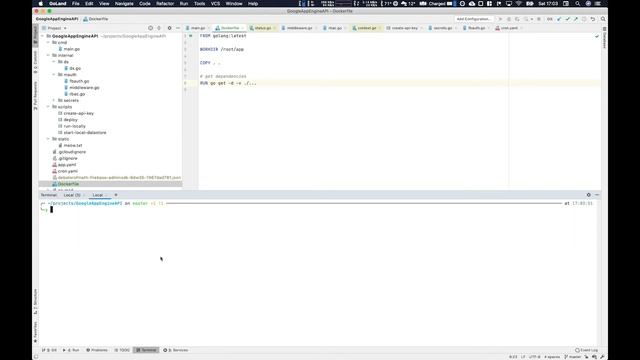Switch to Local (3) terminal tab
The width and height of the screenshot is (640, 360).
point(72,195)
